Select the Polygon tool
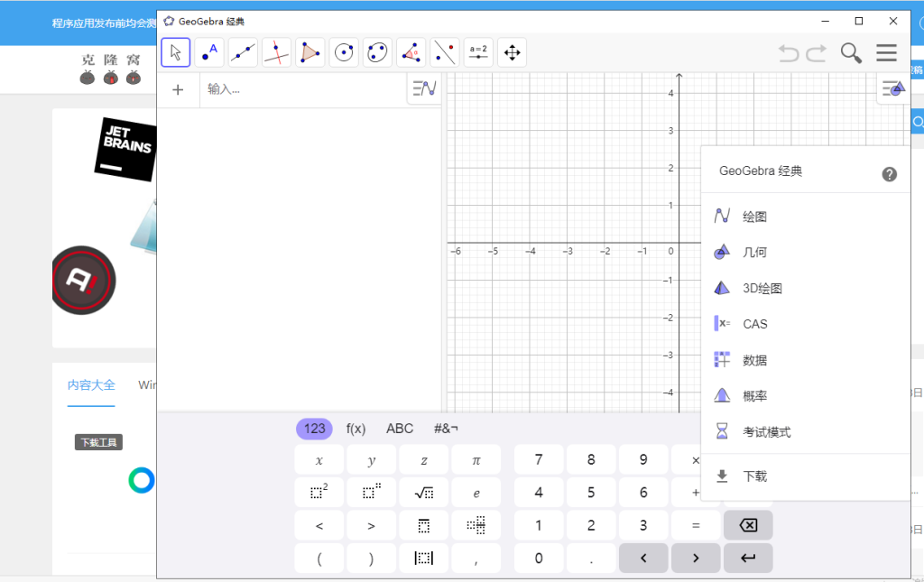Image resolution: width=924 pixels, height=582 pixels. [x=310, y=52]
